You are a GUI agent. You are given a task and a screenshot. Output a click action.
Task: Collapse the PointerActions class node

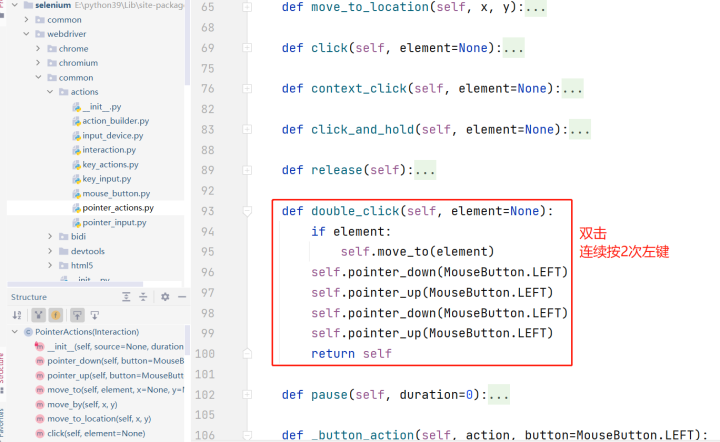click(x=15, y=331)
